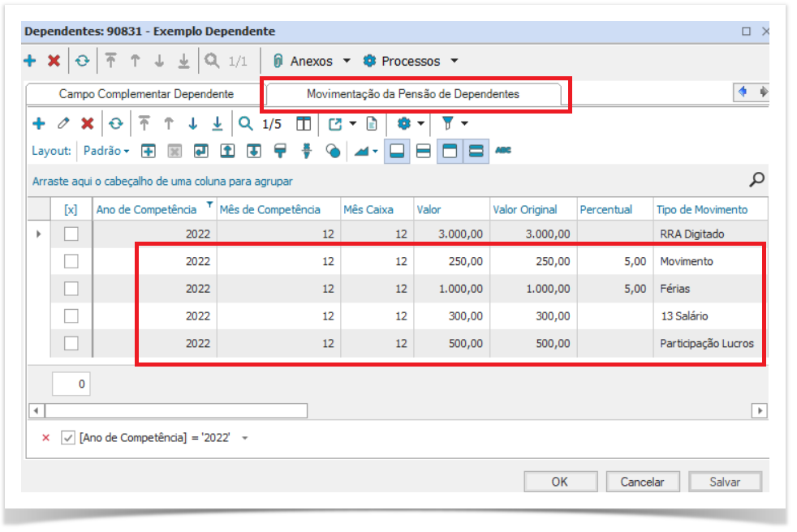Image resolution: width=797 pixels, height=532 pixels.
Task: Expand the grid gear dropdown arrow
Action: click(420, 123)
